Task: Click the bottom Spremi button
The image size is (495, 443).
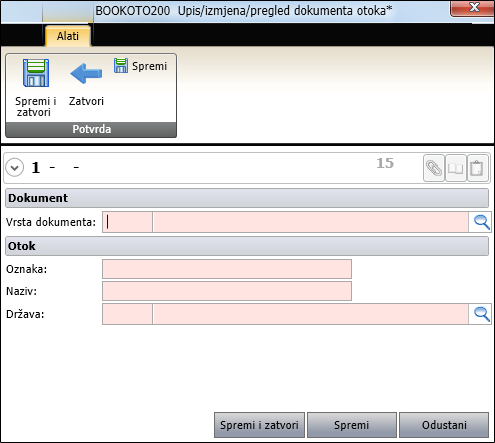Action: pyautogui.click(x=352, y=425)
